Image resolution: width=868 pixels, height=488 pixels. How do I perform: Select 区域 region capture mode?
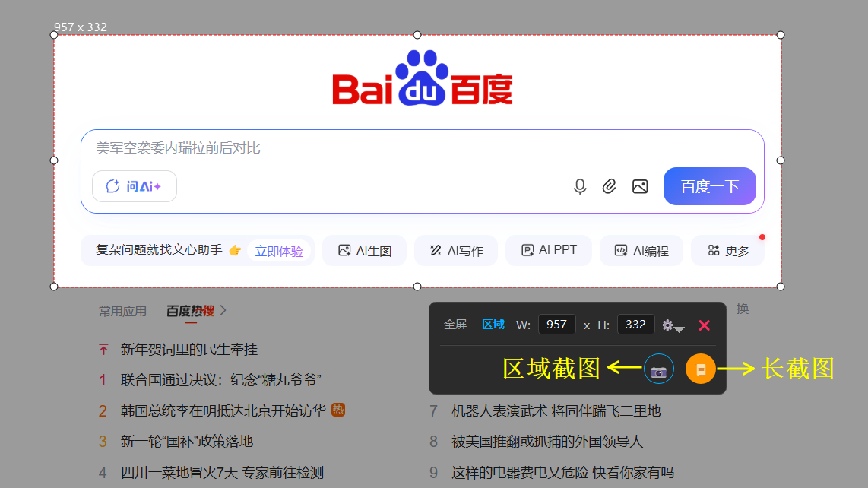(493, 325)
